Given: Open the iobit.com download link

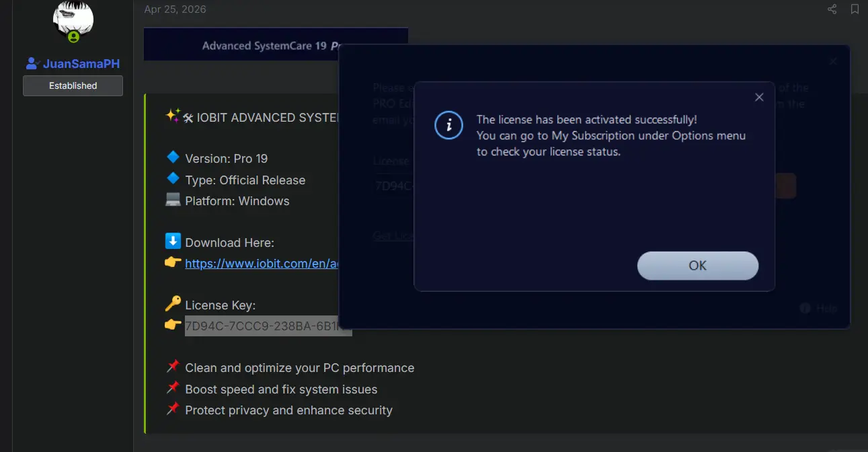Looking at the screenshot, I should pos(262,264).
